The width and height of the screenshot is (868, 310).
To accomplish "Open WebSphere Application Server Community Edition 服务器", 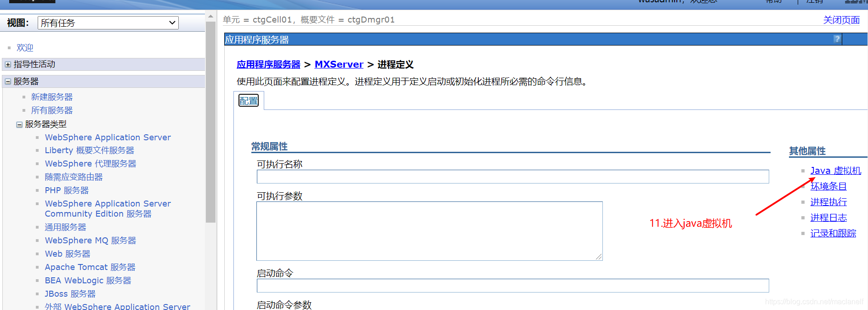I will pyautogui.click(x=108, y=208).
